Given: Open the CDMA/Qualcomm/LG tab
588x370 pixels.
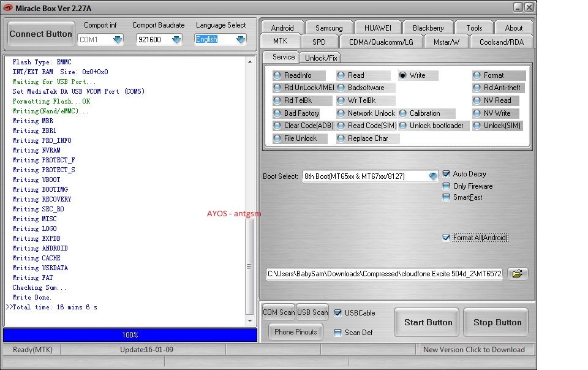Looking at the screenshot, I should tap(381, 42).
